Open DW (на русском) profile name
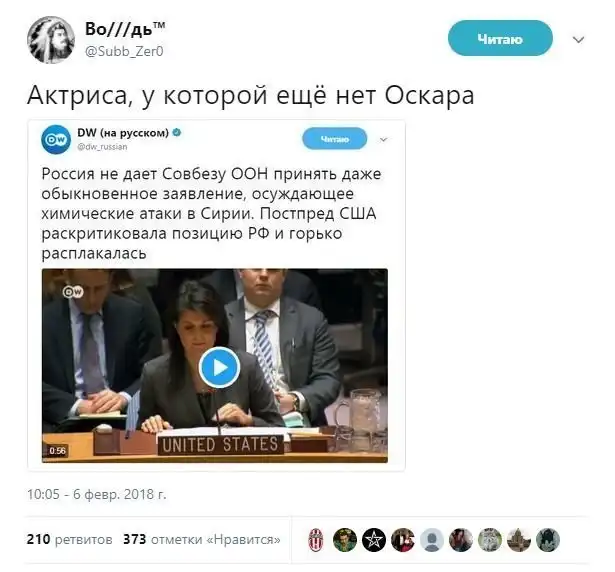The width and height of the screenshot is (615, 572). point(123,133)
